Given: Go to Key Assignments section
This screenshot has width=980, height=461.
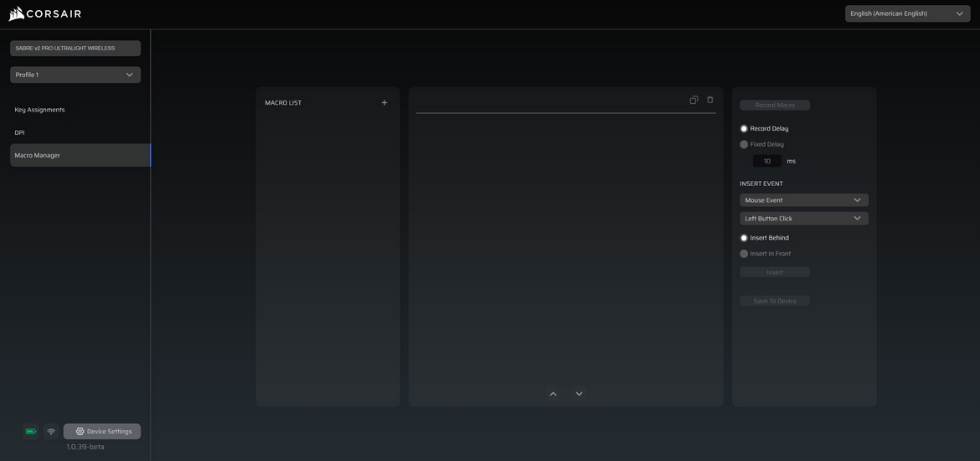Looking at the screenshot, I should [39, 110].
